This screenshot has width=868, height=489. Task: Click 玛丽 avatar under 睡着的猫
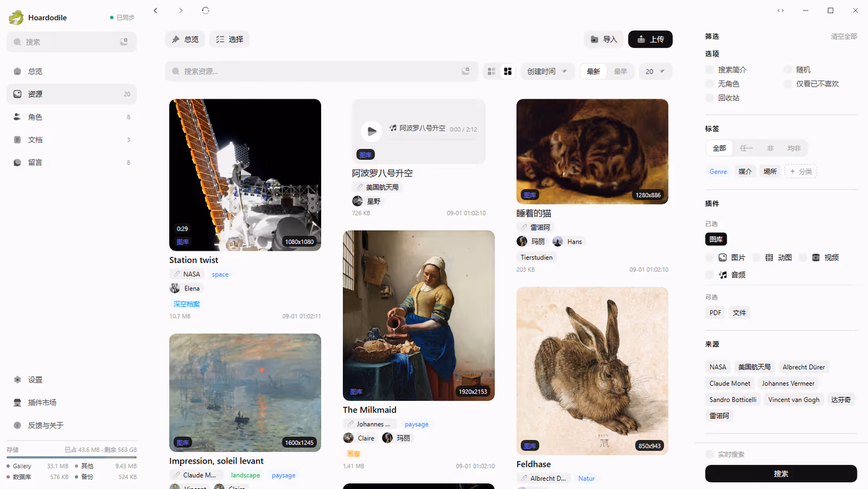522,241
